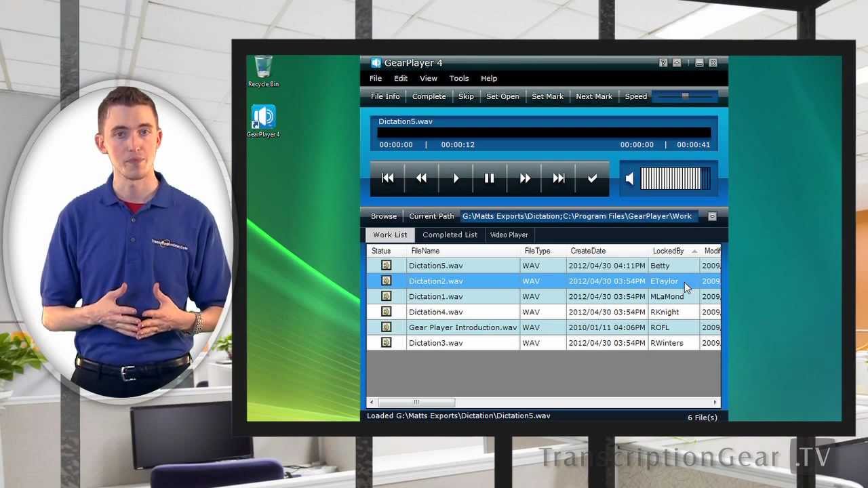
Task: Select the Dictation4.wav file name
Action: [x=435, y=312]
